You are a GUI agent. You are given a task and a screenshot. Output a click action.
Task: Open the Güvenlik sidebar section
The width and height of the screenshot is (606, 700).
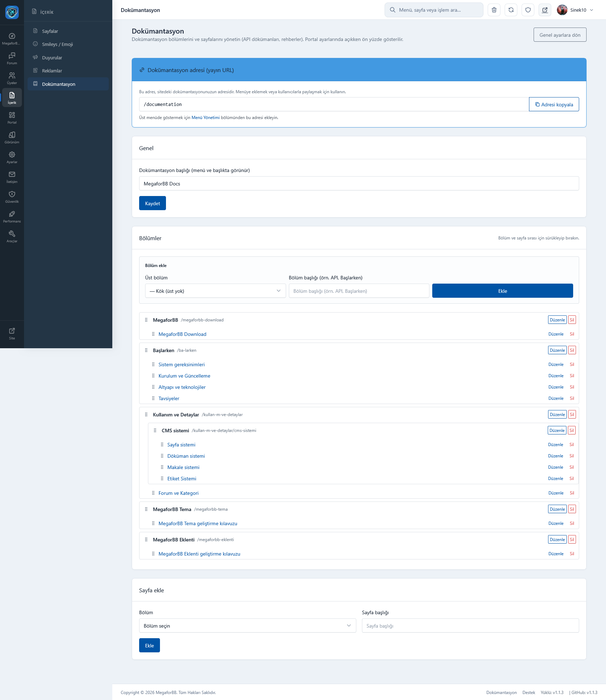pyautogui.click(x=12, y=197)
